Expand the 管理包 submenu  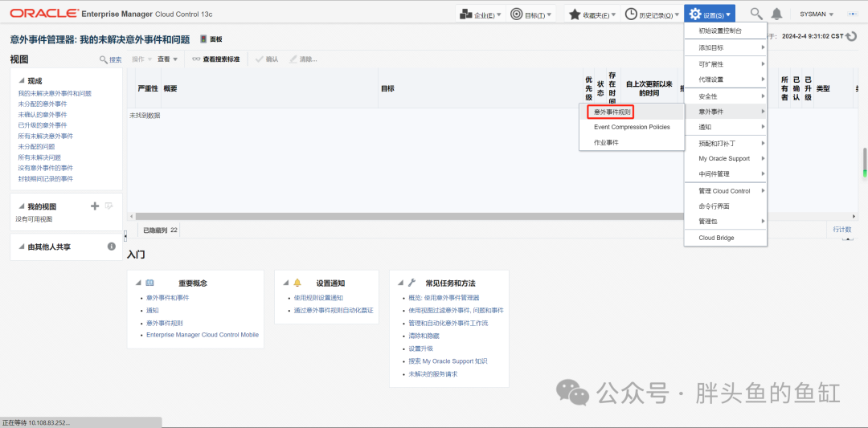click(726, 221)
